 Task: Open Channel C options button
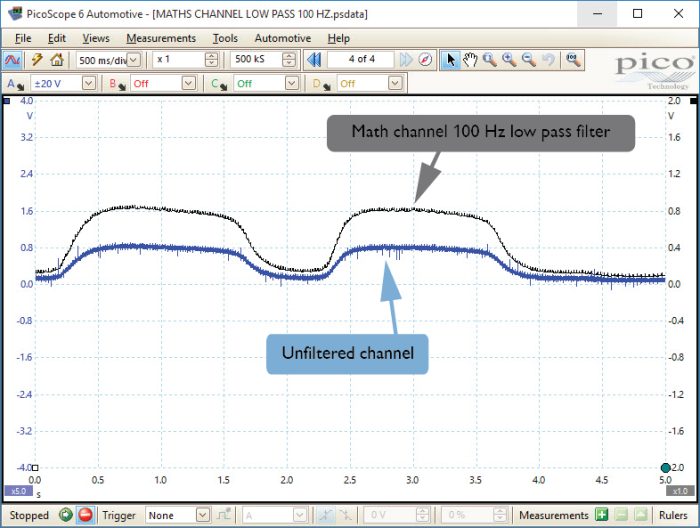[219, 84]
